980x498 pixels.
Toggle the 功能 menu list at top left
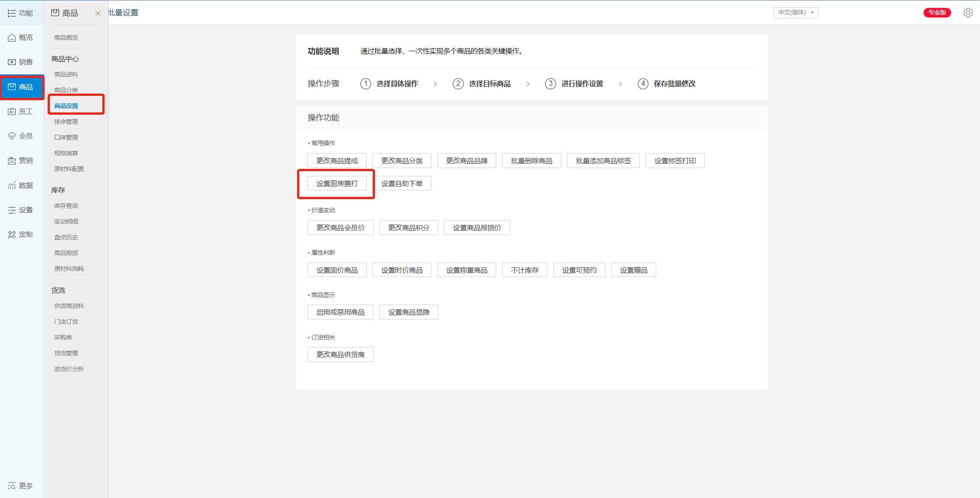click(x=12, y=13)
